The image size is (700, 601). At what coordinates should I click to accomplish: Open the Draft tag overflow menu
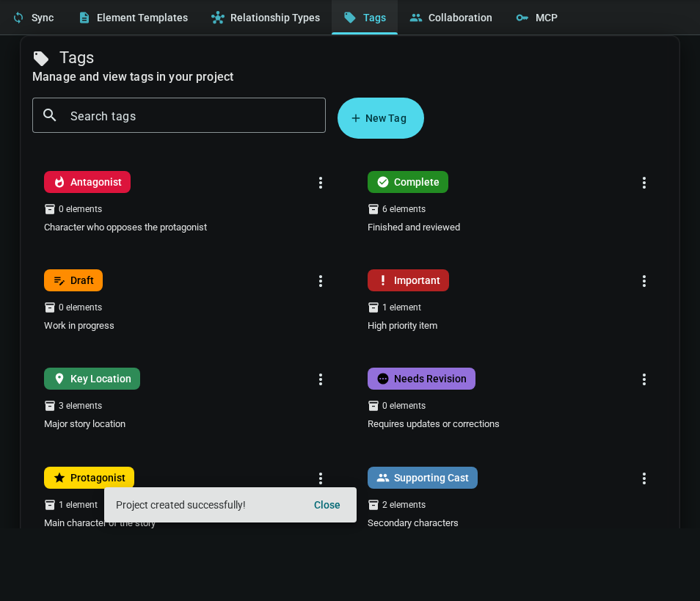click(x=321, y=281)
